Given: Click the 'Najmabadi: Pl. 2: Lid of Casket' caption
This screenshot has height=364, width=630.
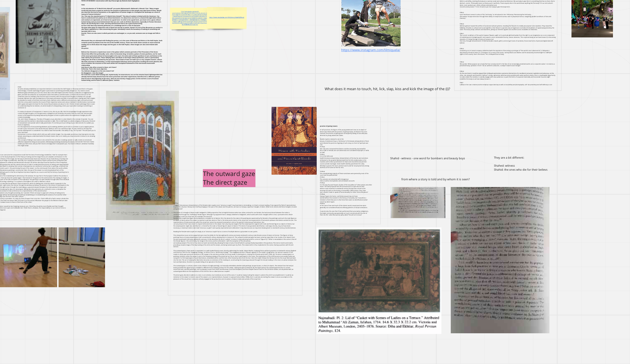Looking at the screenshot, I should pyautogui.click(x=379, y=324).
